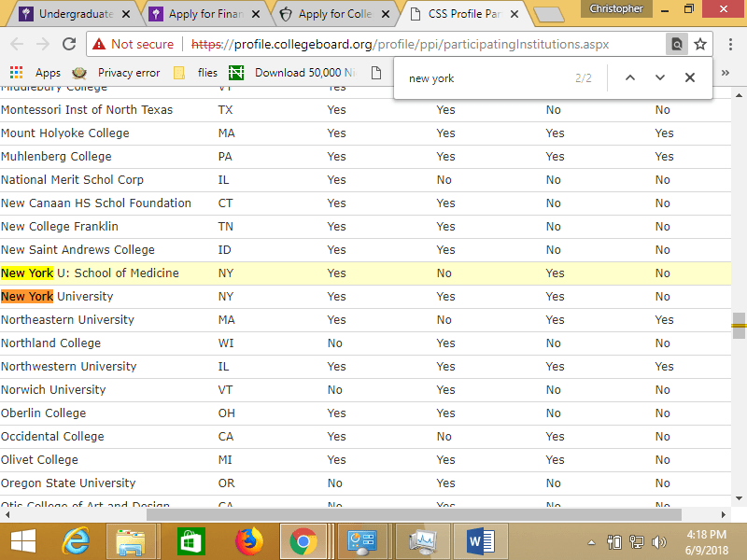Show more bookmarks with double chevron

click(726, 73)
